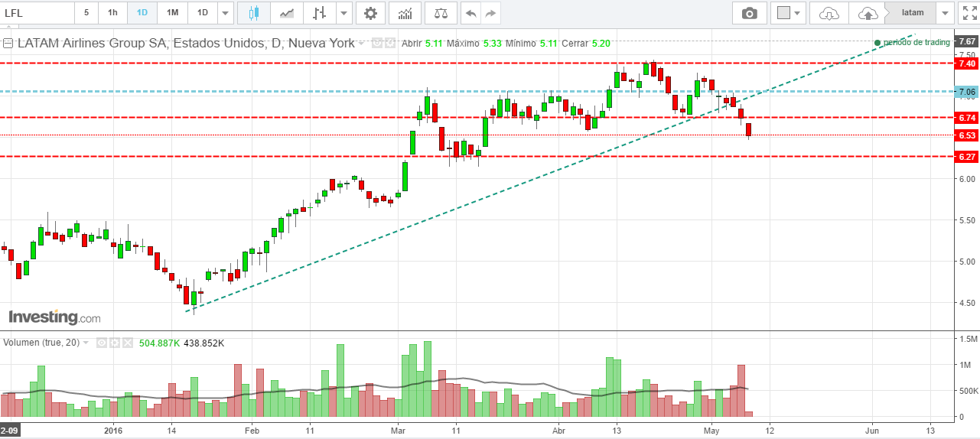The image size is (980, 439).
Task: Click the 6.53 current price label
Action: coord(967,135)
